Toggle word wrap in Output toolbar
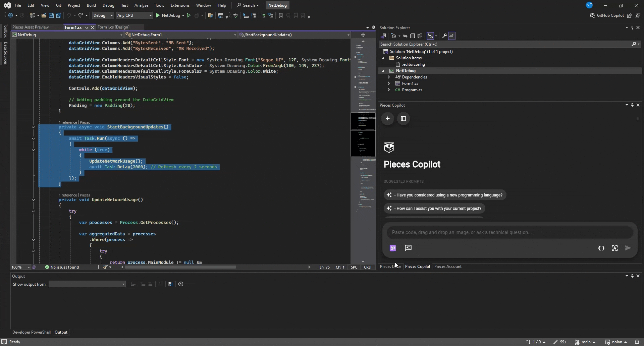 (171, 284)
